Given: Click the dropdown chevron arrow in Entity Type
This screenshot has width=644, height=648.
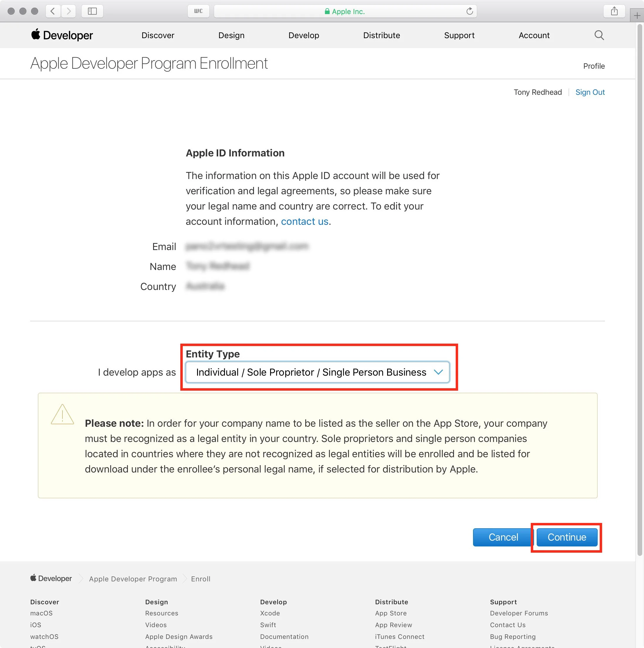Looking at the screenshot, I should [438, 372].
